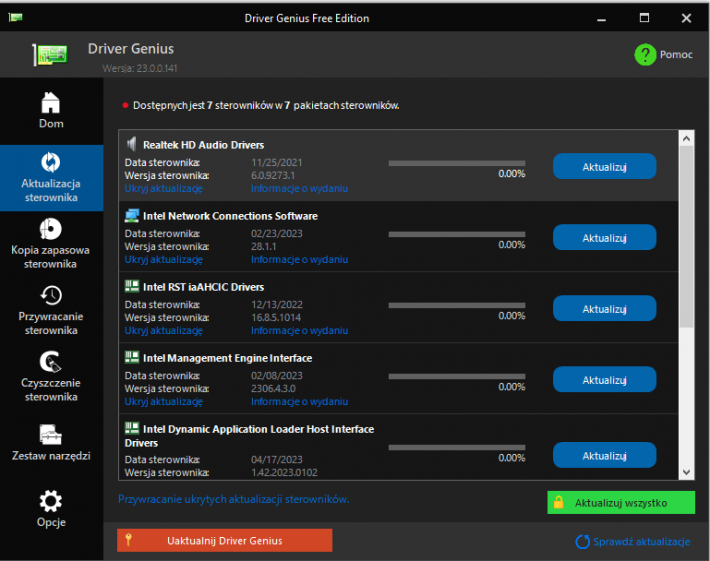Screen dimensions: 710x561
Task: Open Intel RST Informacje o wydaniu link
Action: tap(299, 331)
